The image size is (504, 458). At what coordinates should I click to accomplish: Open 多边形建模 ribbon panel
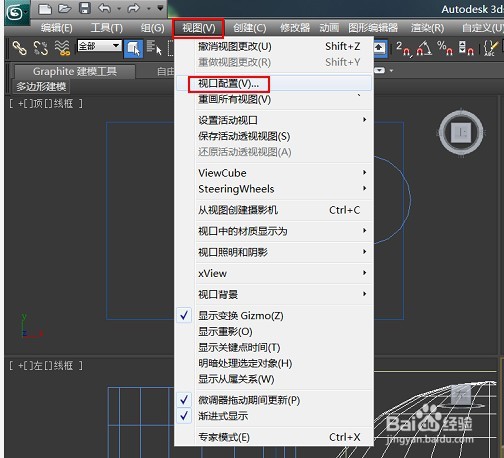[x=41, y=87]
